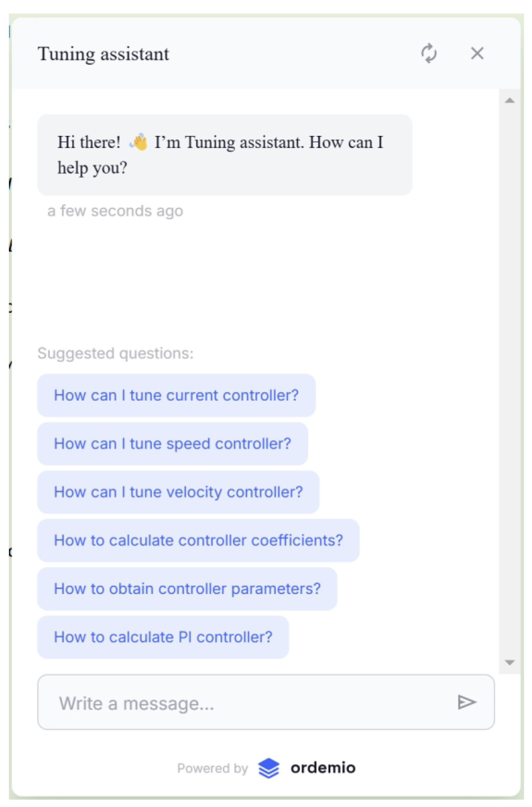532x807 pixels.
Task: Click the "Powered by" footer text
Action: [212, 768]
